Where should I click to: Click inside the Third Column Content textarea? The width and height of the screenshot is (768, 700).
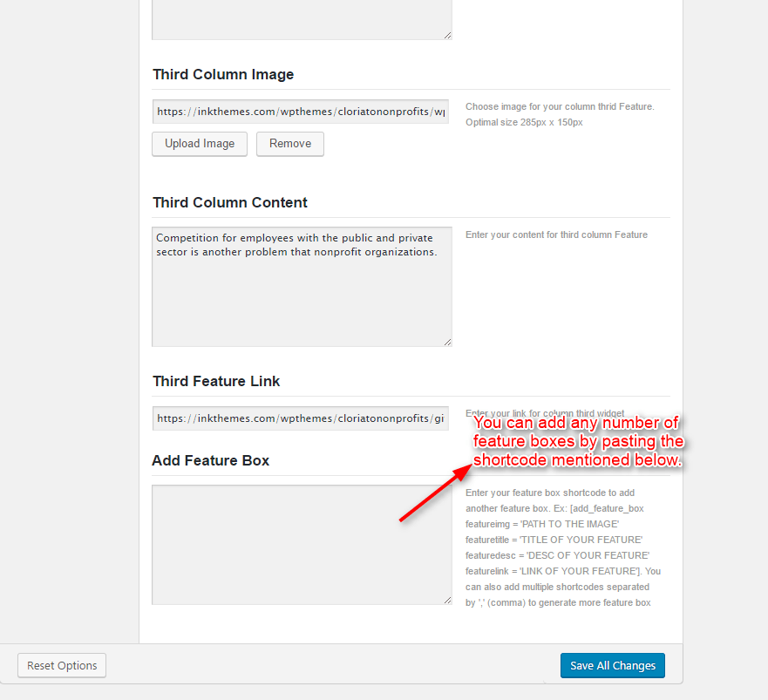coord(301,296)
